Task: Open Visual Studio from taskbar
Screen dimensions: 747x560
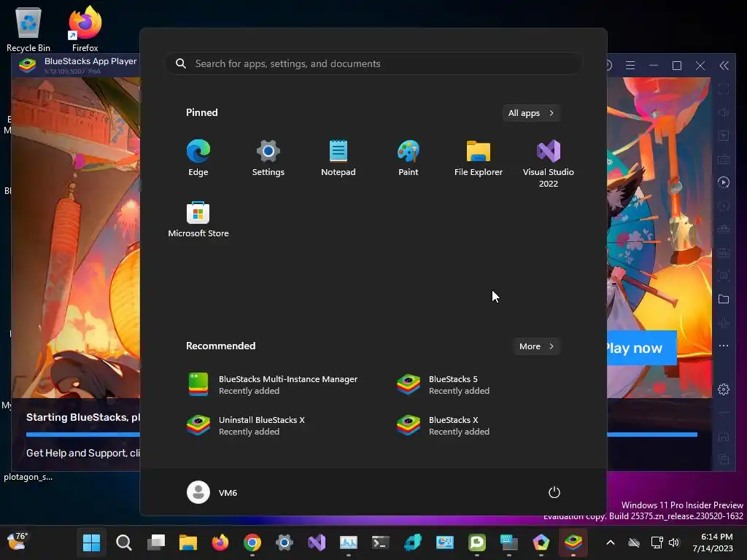Action: click(x=317, y=542)
